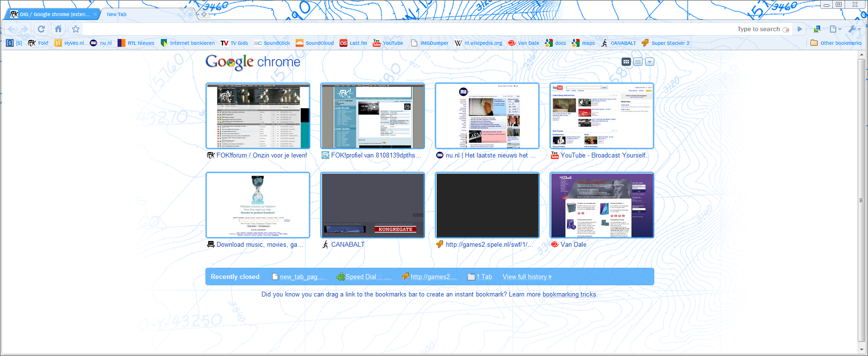This screenshot has width=868, height=356.
Task: Open the CANABALT Kongregate thumbnail
Action: click(x=373, y=205)
